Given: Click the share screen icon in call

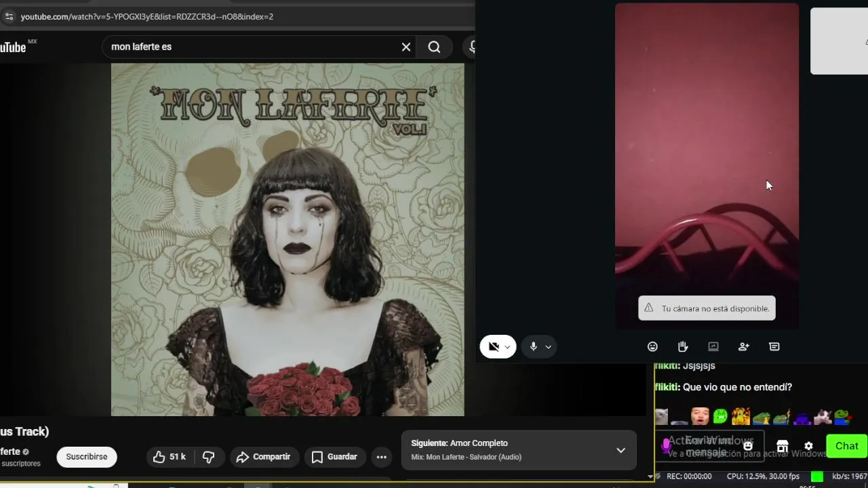Looking at the screenshot, I should point(713,346).
